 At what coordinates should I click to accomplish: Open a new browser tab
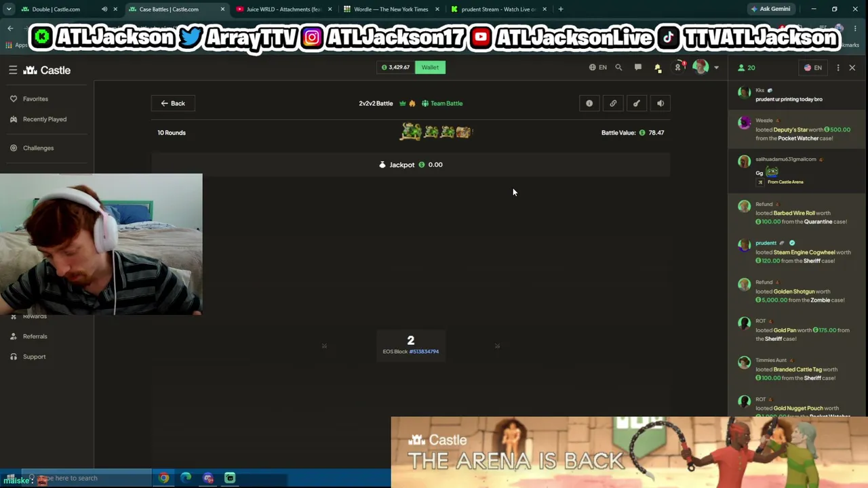561,9
